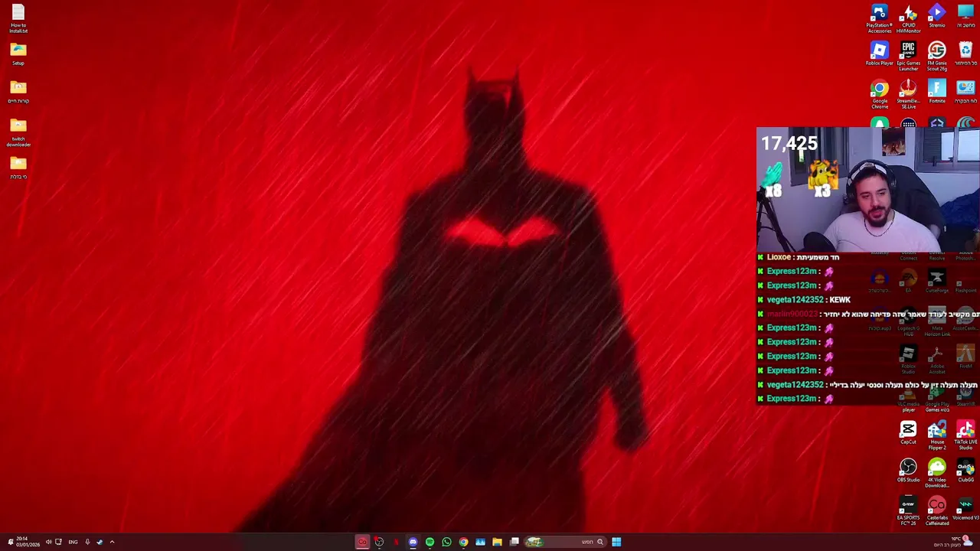Open the volume speaker tray icon
Image resolution: width=980 pixels, height=551 pixels.
coord(48,542)
